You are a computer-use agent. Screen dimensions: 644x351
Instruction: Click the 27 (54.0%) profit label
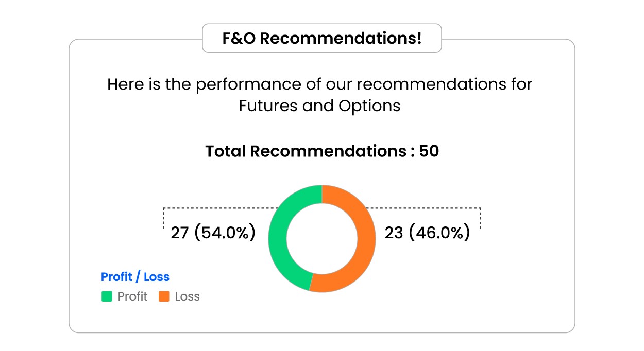213,233
